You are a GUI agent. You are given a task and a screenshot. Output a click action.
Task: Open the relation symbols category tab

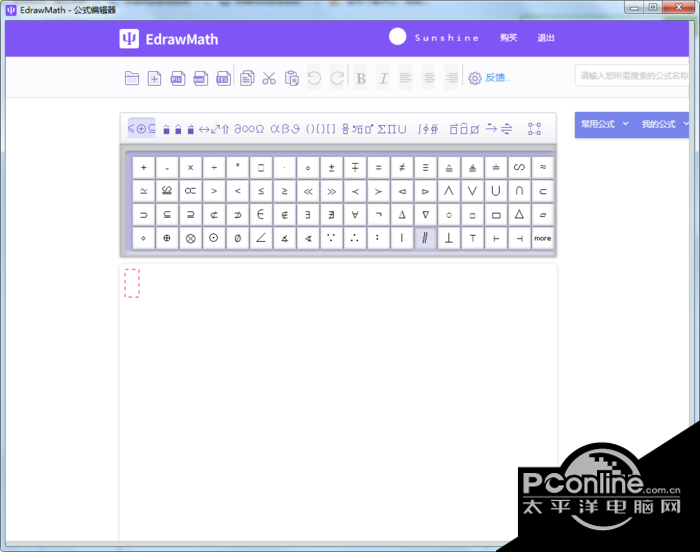(x=142, y=129)
